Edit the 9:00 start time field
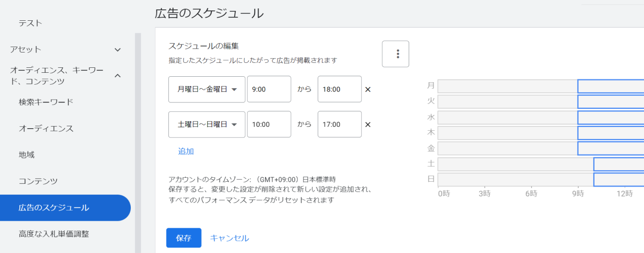Viewport: 644px width, 253px height. point(269,89)
